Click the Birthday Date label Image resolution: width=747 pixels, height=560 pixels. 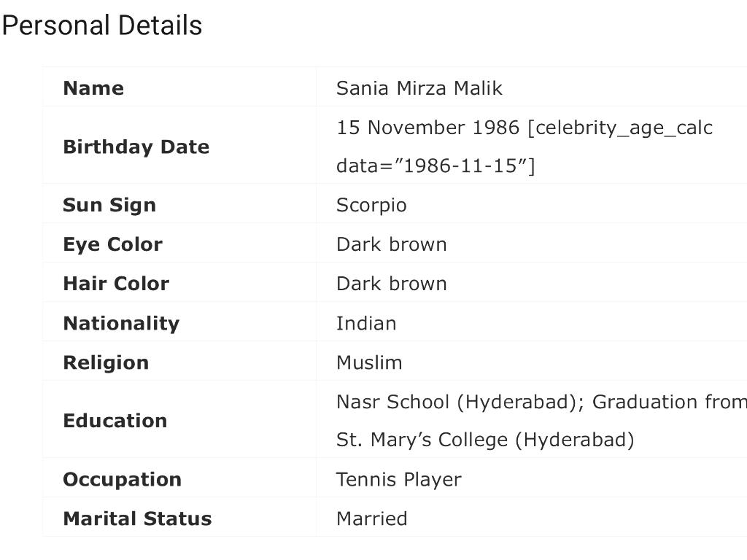[136, 147]
